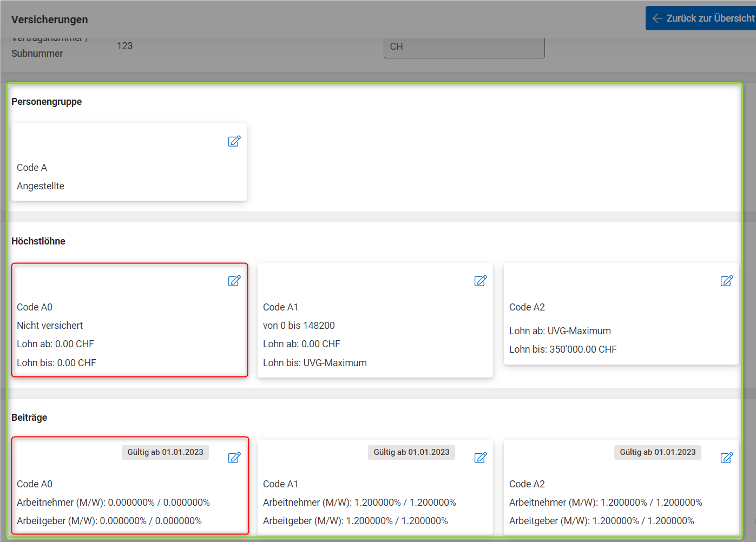Click edit icon on Höchstlöhne Code A0 card
Image resolution: width=756 pixels, height=542 pixels.
[x=234, y=281]
